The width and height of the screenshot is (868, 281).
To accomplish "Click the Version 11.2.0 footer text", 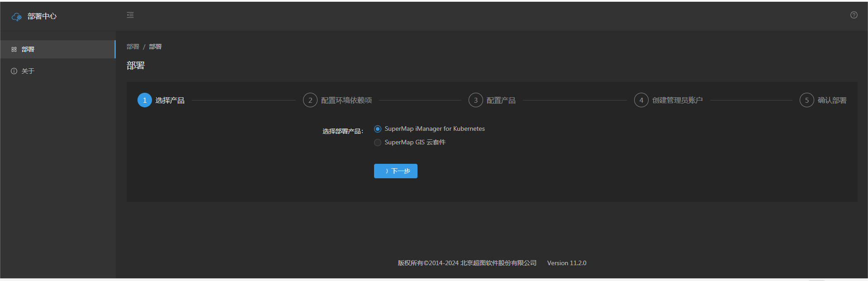I will pos(567,263).
